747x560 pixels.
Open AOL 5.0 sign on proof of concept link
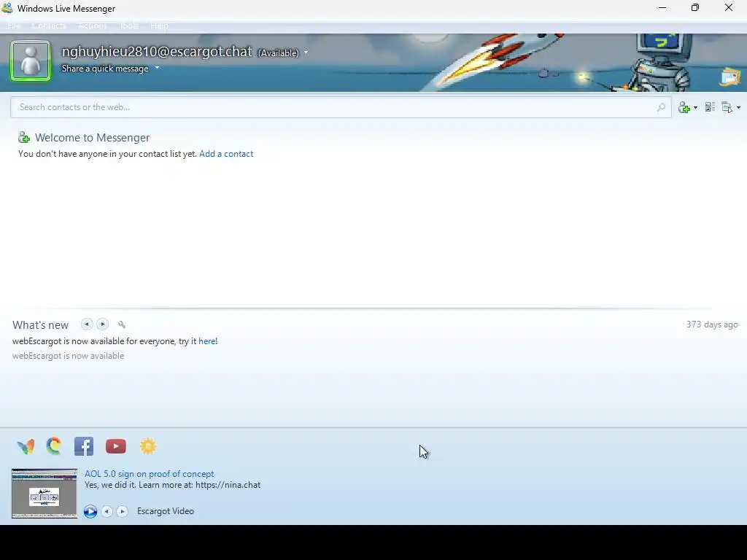[149, 474]
